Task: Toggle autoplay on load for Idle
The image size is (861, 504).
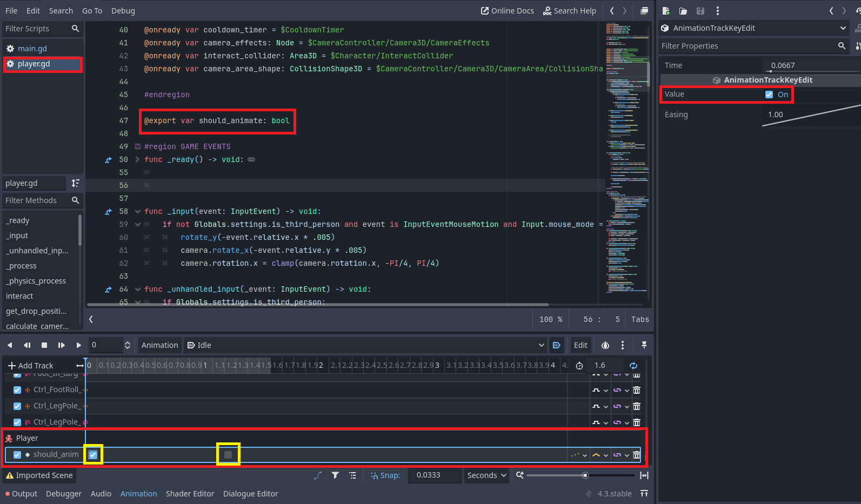Action: (x=557, y=345)
